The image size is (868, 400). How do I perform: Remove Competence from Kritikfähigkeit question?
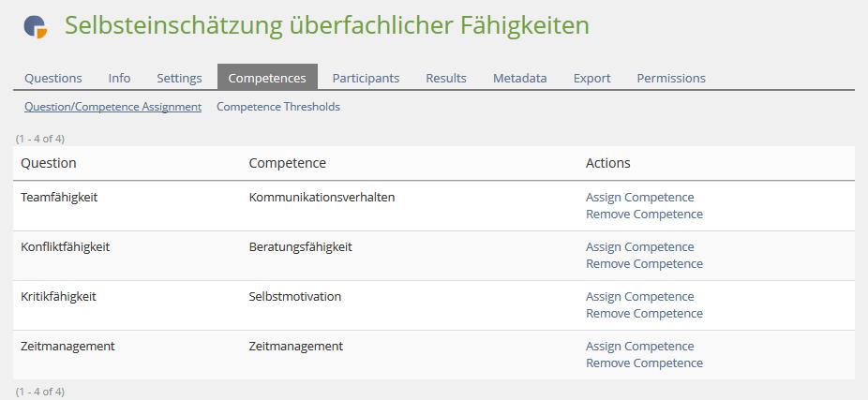coord(644,314)
